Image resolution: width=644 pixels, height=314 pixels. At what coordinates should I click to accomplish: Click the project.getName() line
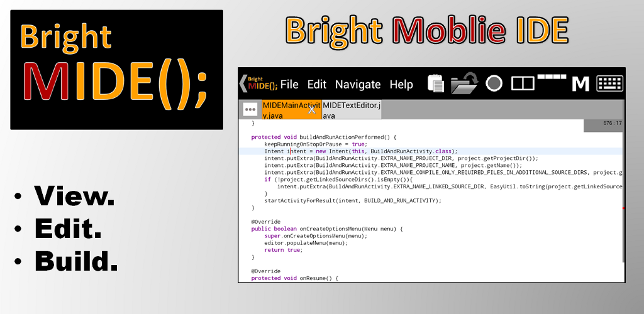coord(393,165)
